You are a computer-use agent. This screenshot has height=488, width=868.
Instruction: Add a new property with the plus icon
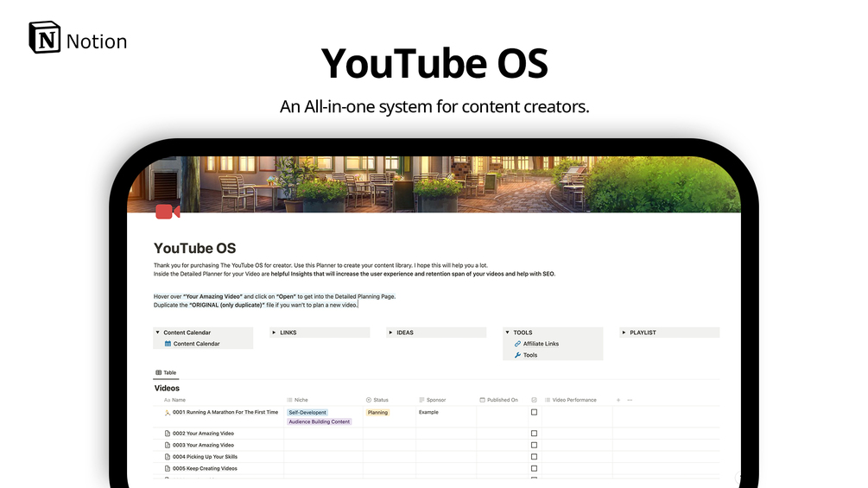[618, 400]
